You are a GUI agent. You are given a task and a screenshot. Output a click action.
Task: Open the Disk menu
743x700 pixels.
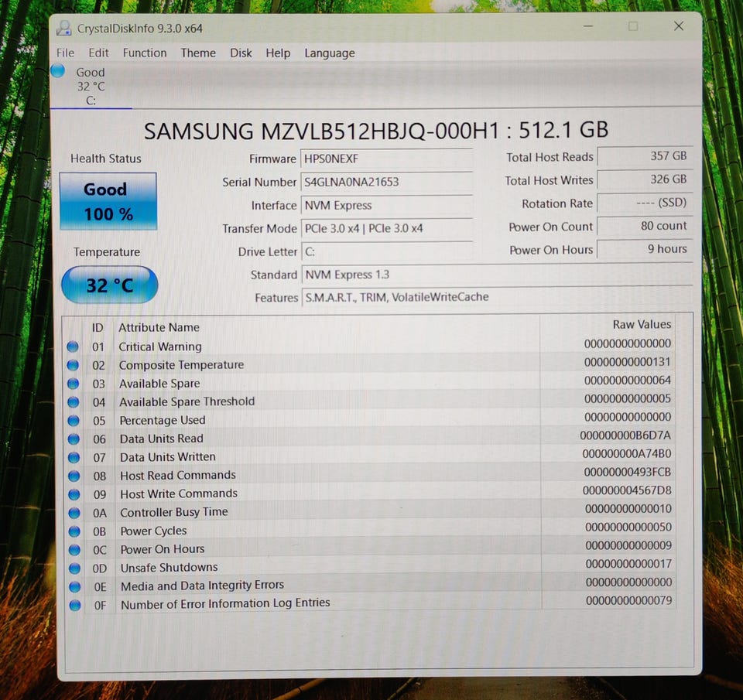pyautogui.click(x=241, y=53)
